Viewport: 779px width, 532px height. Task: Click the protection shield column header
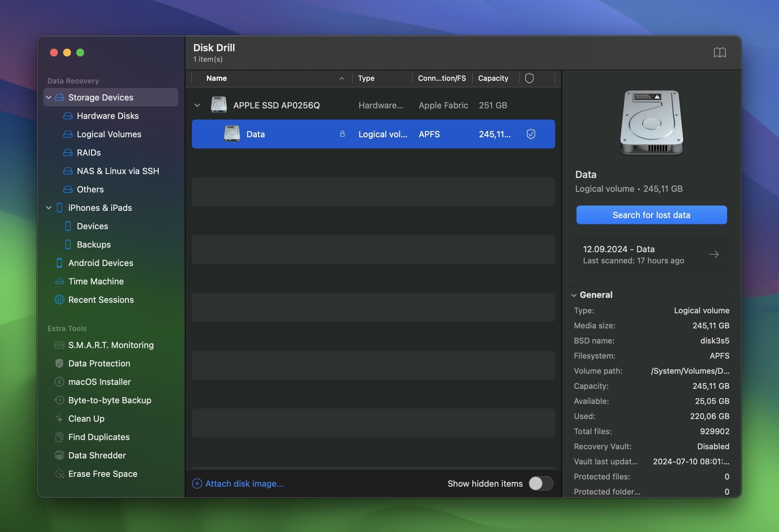[x=529, y=78]
